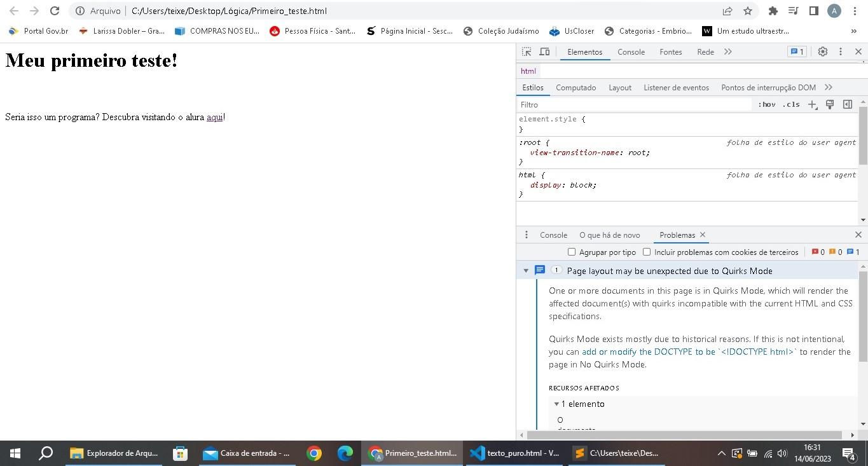The width and height of the screenshot is (868, 466).
Task: Expand the hidden bookmarks chevron
Action: [853, 31]
